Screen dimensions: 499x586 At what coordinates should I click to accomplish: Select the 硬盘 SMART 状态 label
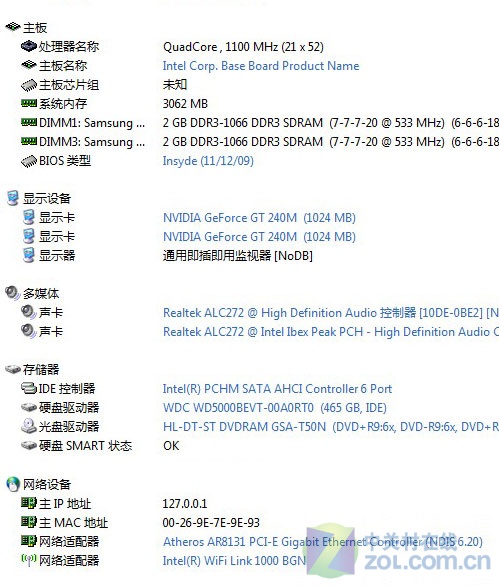coord(85,446)
